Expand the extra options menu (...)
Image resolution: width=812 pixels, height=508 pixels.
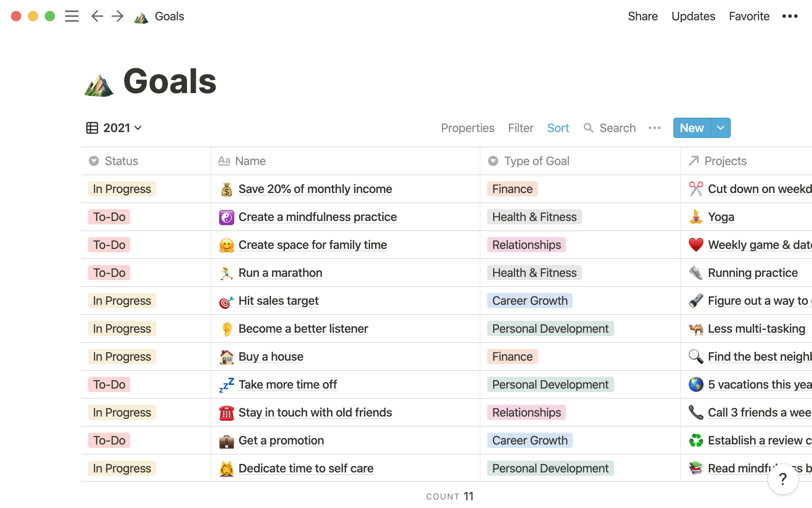tap(655, 127)
